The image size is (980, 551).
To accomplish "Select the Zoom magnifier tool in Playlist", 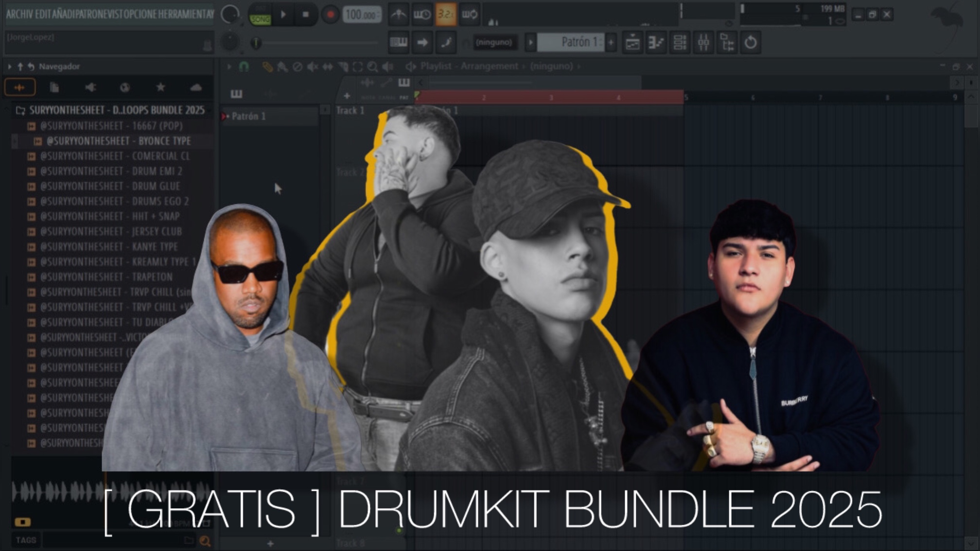I will [x=372, y=67].
